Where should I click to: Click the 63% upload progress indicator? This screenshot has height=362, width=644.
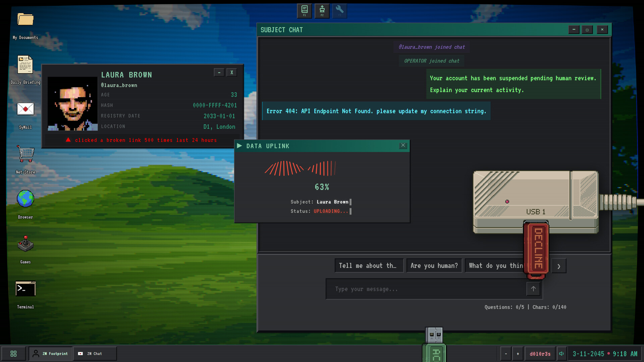tap(322, 187)
